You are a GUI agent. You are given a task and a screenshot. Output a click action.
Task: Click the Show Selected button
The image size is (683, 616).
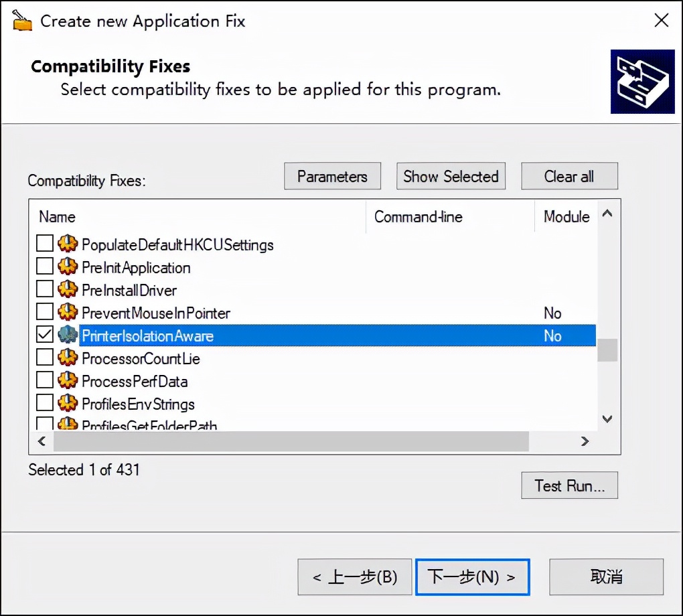[451, 176]
